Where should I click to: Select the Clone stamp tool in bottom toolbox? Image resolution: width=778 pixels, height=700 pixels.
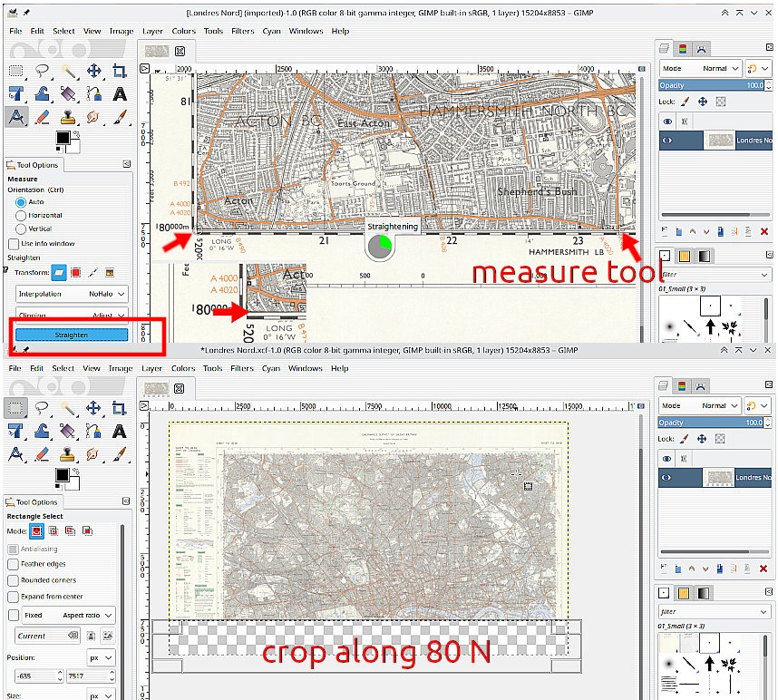click(x=68, y=453)
